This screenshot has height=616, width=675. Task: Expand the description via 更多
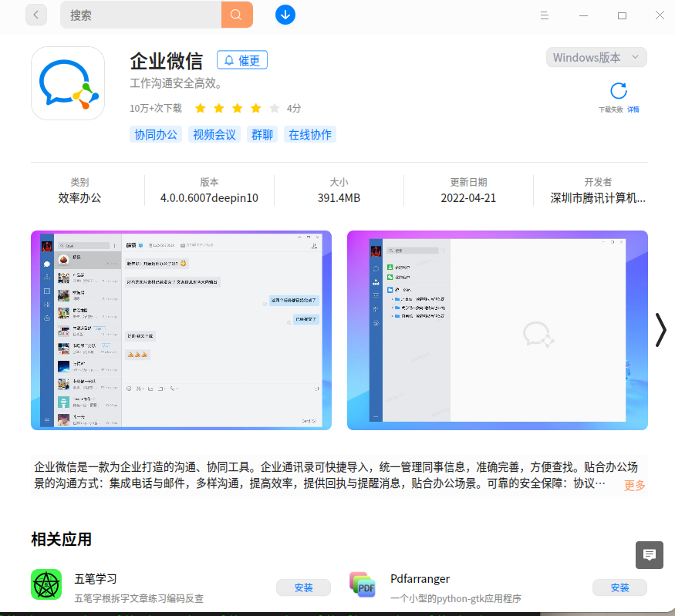tap(635, 485)
